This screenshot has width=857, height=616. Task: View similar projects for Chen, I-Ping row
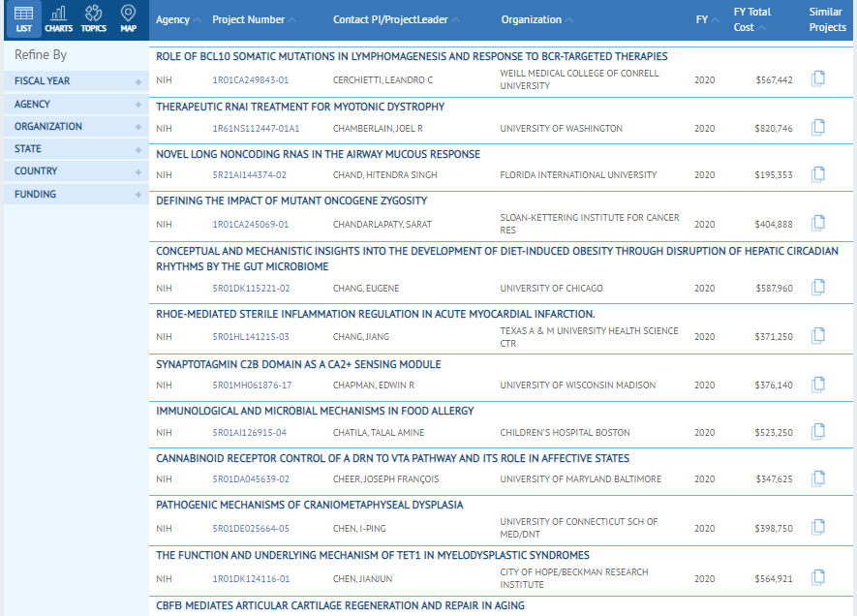(818, 528)
